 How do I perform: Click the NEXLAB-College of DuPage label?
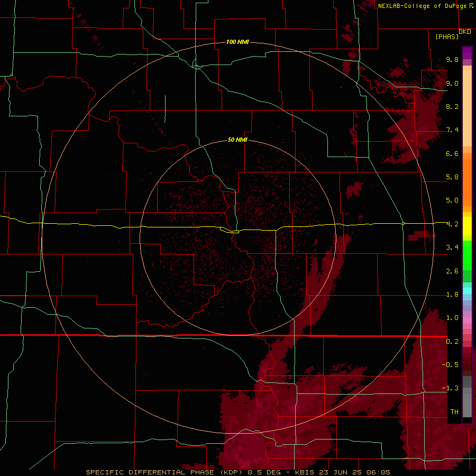422,6
